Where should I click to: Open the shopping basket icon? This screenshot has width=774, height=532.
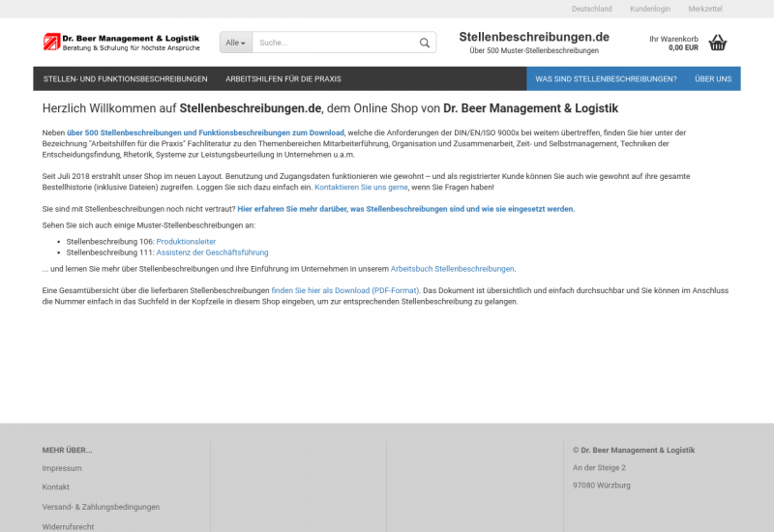click(x=717, y=43)
